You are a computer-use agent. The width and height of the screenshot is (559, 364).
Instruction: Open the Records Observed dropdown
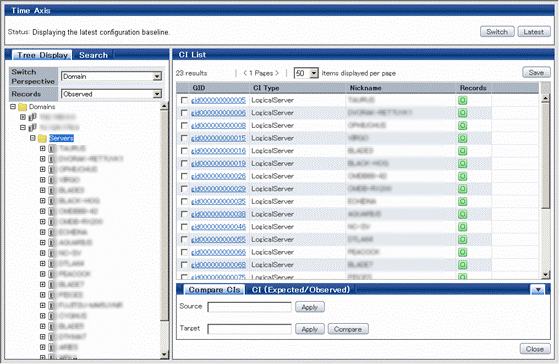pyautogui.click(x=157, y=94)
